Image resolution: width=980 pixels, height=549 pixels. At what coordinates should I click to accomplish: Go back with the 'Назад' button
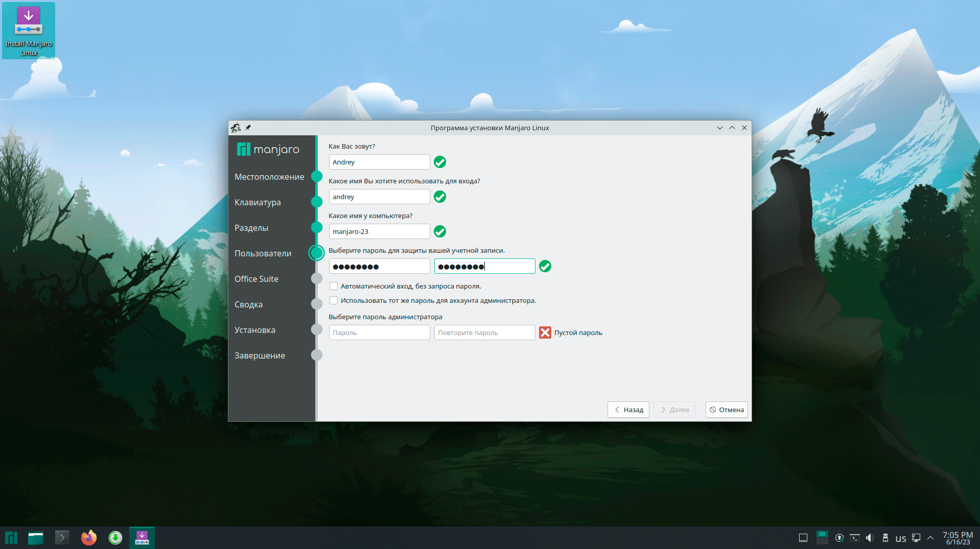pos(628,410)
